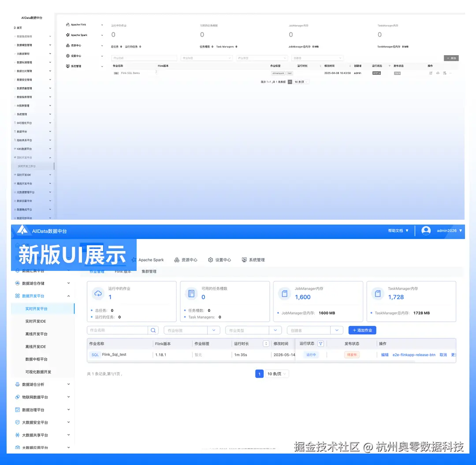Open the 创建者 dropdown in new UI filters
Screen dimensions: 476x465
(315, 330)
